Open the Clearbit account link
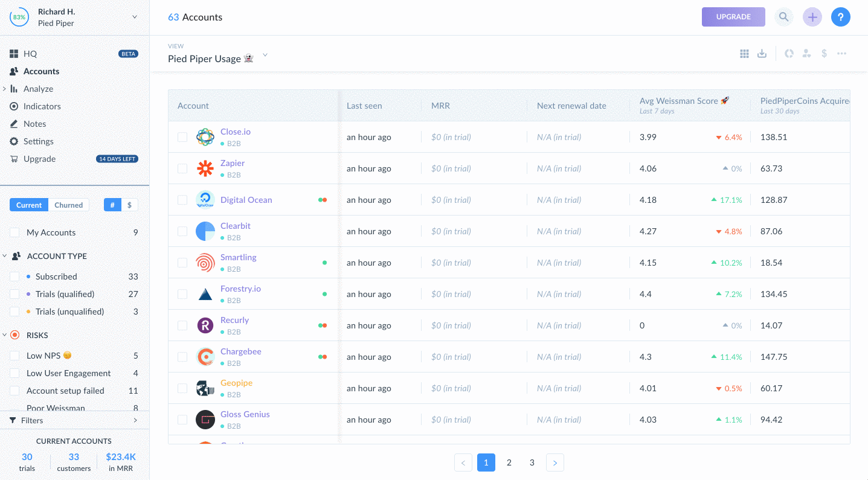Screen dimensions: 868x480 (x=236, y=226)
